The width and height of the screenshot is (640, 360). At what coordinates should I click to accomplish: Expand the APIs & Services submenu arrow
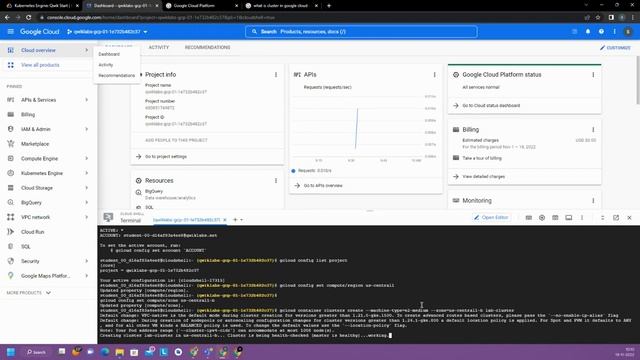[x=87, y=100]
